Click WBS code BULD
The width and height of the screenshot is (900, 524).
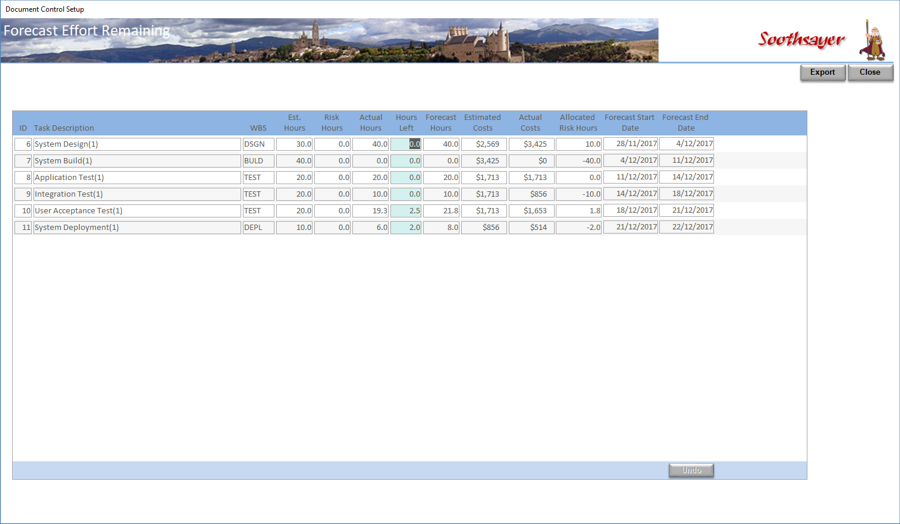[x=258, y=161]
